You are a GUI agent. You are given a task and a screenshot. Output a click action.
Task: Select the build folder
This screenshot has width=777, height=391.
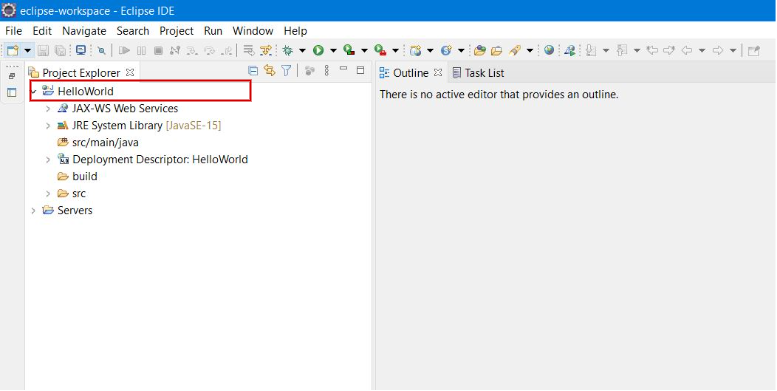point(77,176)
